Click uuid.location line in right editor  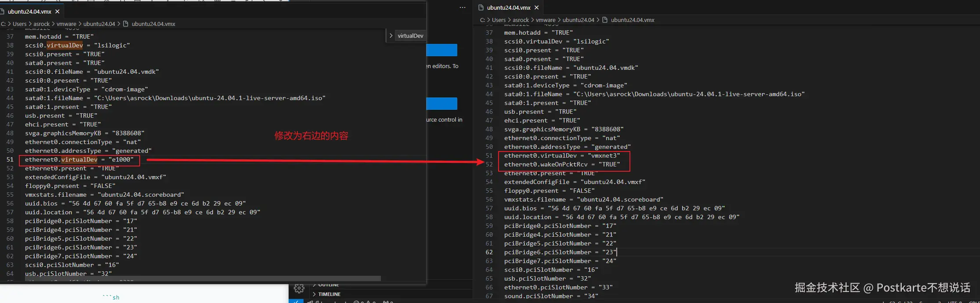(622, 217)
